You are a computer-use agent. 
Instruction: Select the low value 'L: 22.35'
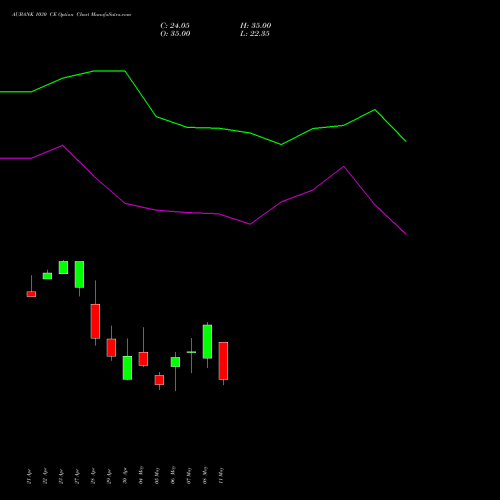[x=255, y=34]
